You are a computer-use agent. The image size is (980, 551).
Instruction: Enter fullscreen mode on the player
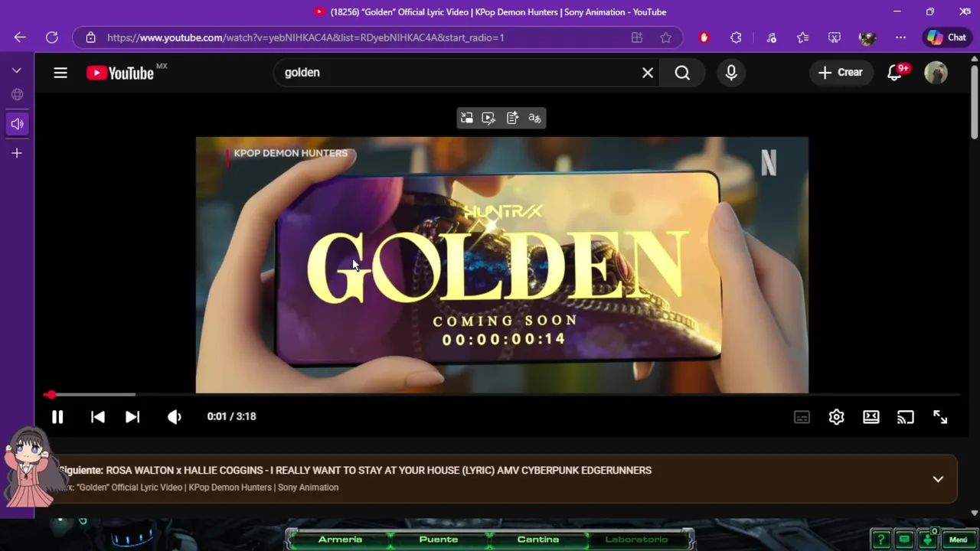(x=940, y=417)
